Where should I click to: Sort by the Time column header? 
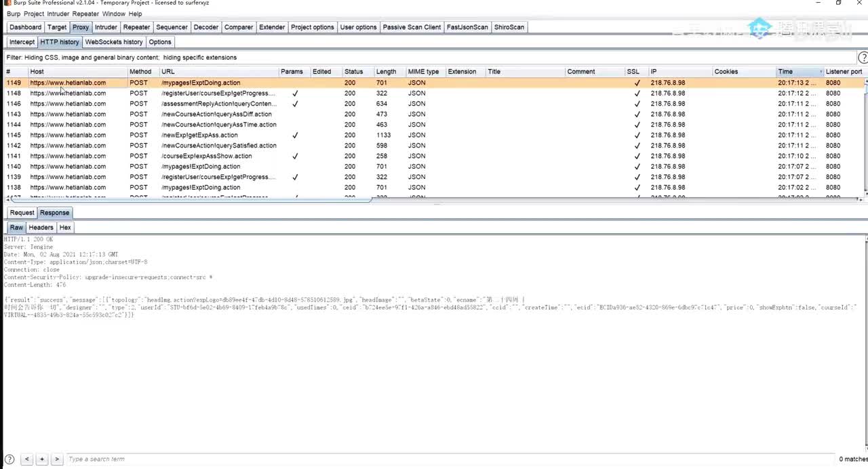(800, 72)
